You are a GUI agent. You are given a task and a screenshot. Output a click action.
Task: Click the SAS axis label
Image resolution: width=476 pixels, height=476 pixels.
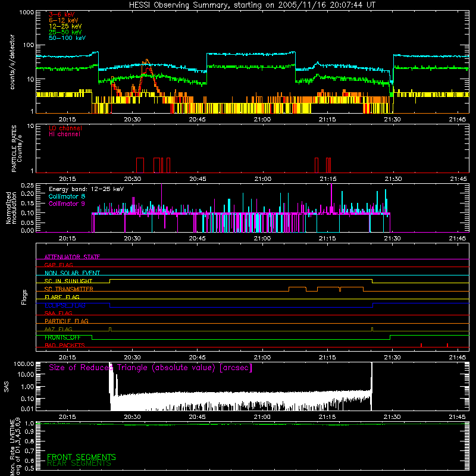[x=7, y=387]
